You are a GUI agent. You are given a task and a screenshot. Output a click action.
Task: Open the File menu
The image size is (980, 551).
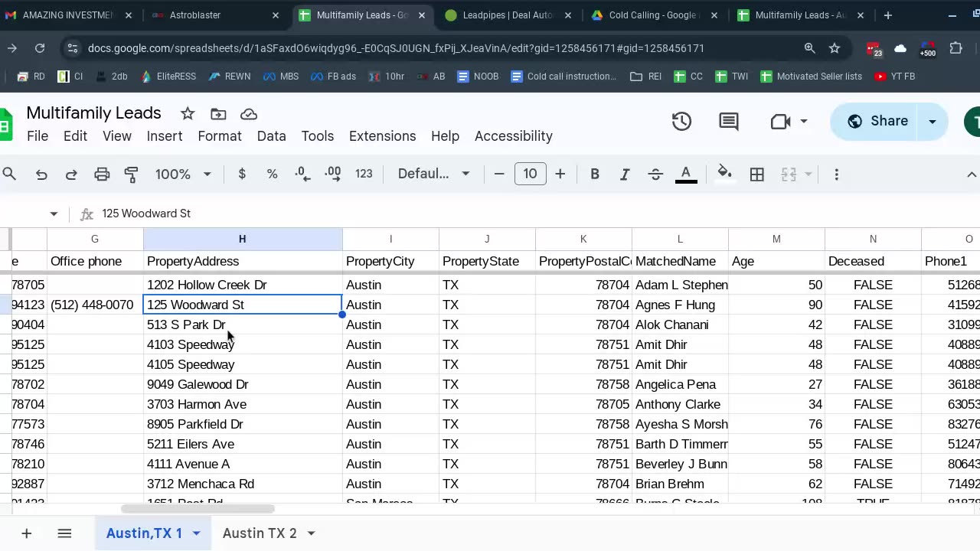(x=38, y=136)
